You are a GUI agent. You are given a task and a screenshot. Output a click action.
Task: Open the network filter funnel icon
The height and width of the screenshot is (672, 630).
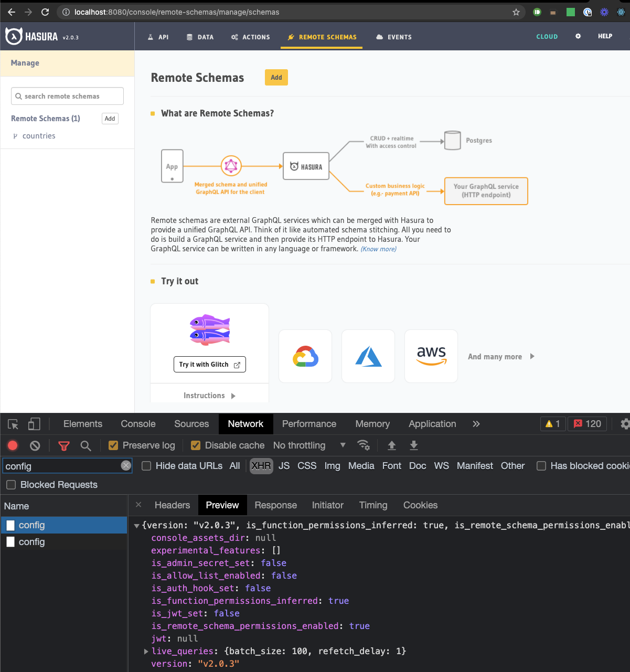tap(63, 445)
